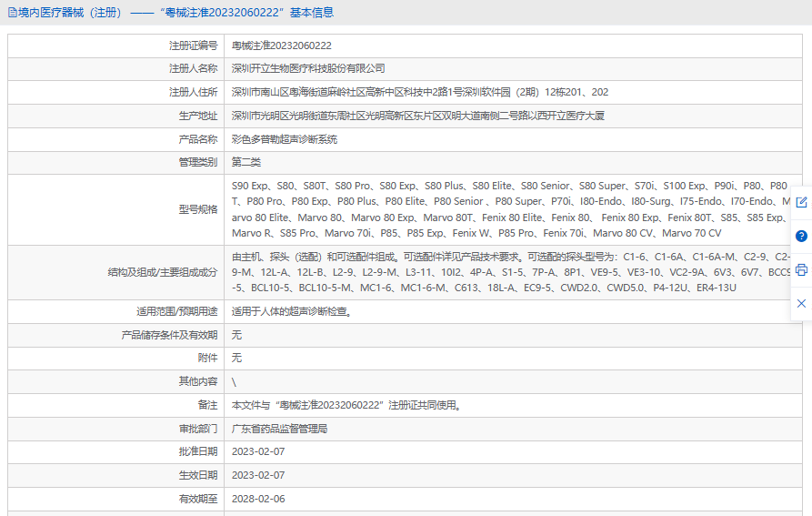Click the edit note icon in side panel

point(801,202)
